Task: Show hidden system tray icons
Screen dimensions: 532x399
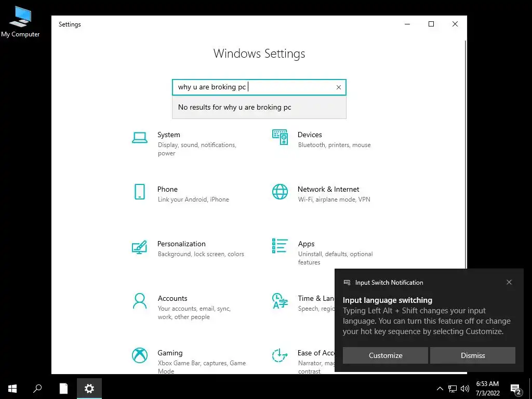Action: (440, 389)
